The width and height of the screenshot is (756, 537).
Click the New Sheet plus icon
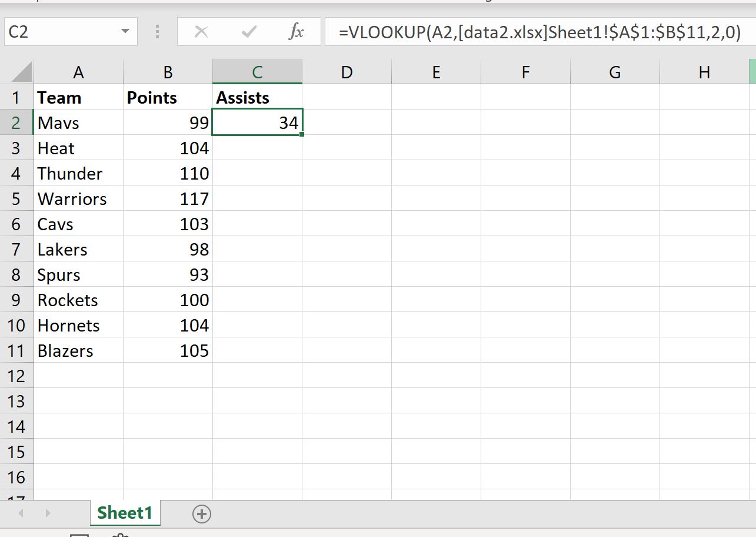[x=202, y=513]
